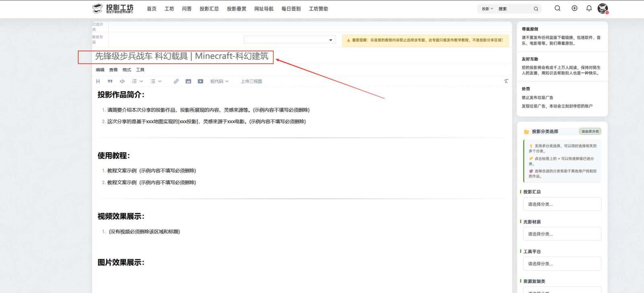
Task: Click the 处罚 rule heading
Action: coord(526,89)
